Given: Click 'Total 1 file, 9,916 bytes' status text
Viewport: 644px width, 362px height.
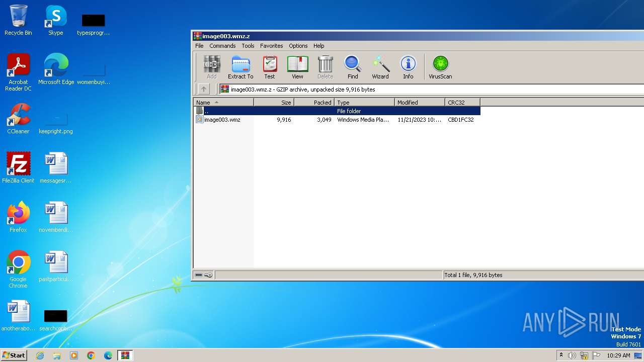Looking at the screenshot, I should (x=473, y=275).
